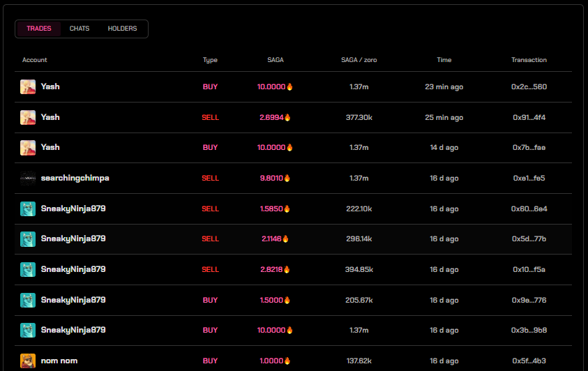Click the nom nom account name
Image resolution: width=588 pixels, height=371 pixels.
[x=59, y=361]
